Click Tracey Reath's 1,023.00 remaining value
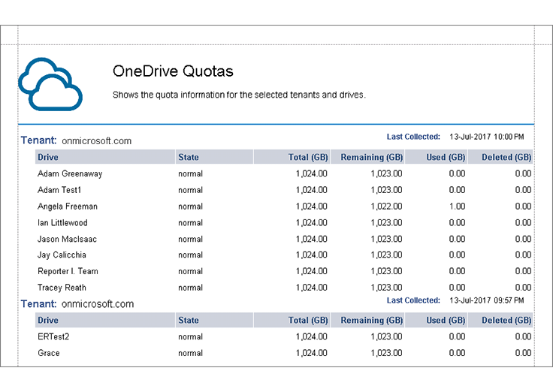553x392 pixels. (x=386, y=288)
